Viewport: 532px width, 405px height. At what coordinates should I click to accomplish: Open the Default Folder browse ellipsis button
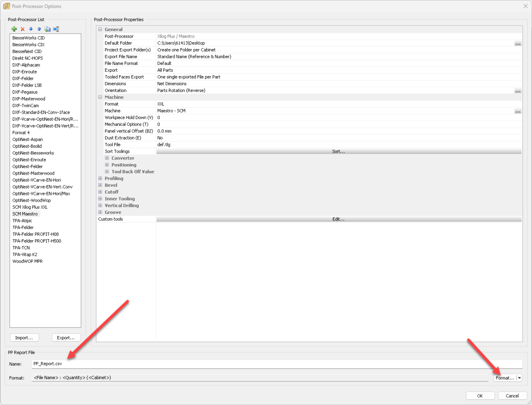pyautogui.click(x=517, y=43)
